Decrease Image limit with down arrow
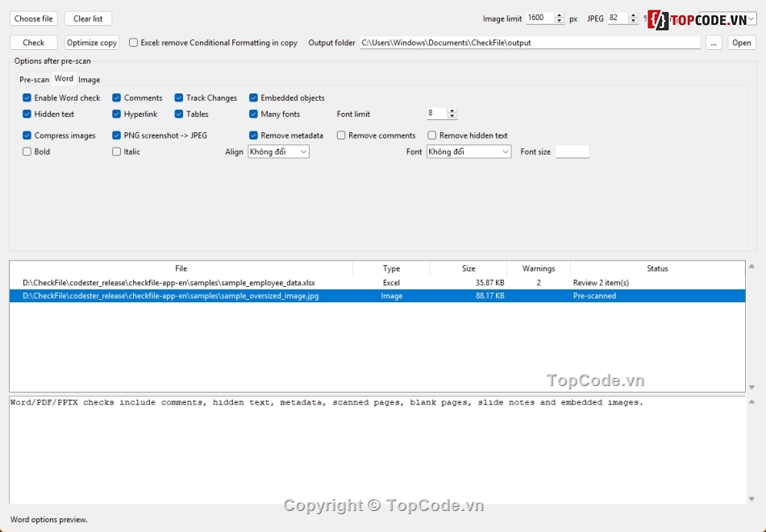766x532 pixels. (560, 21)
